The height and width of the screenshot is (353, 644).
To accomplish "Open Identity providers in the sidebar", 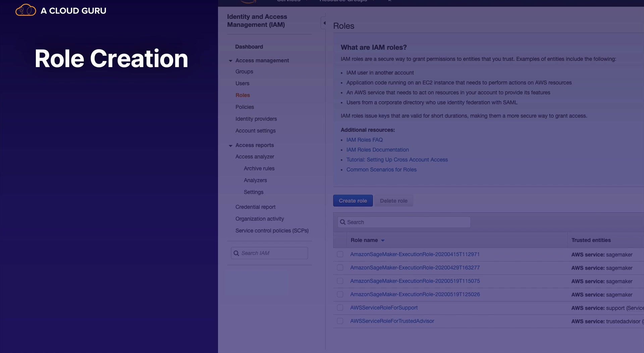I will coord(256,119).
